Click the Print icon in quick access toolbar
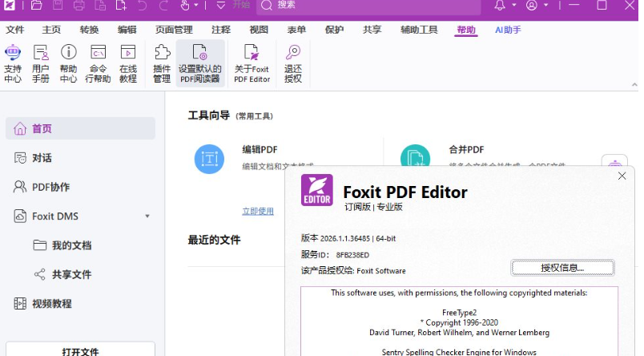This screenshot has width=644, height=356. (x=78, y=6)
